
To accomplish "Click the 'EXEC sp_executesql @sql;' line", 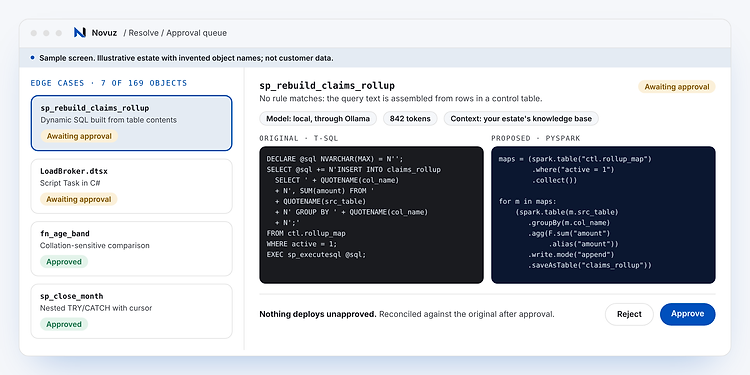I will point(316,254).
